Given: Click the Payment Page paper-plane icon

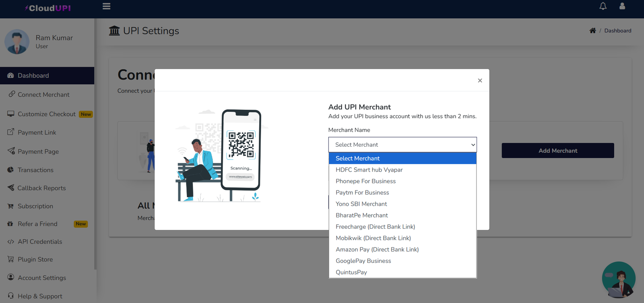Looking at the screenshot, I should point(11,151).
